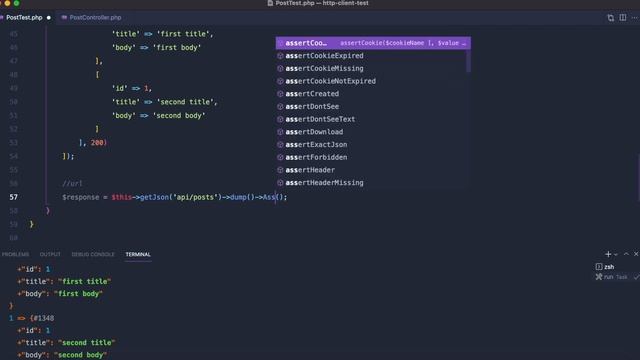This screenshot has height=360, width=640.
Task: Click the green fullscreen window button
Action: (x=16, y=3)
